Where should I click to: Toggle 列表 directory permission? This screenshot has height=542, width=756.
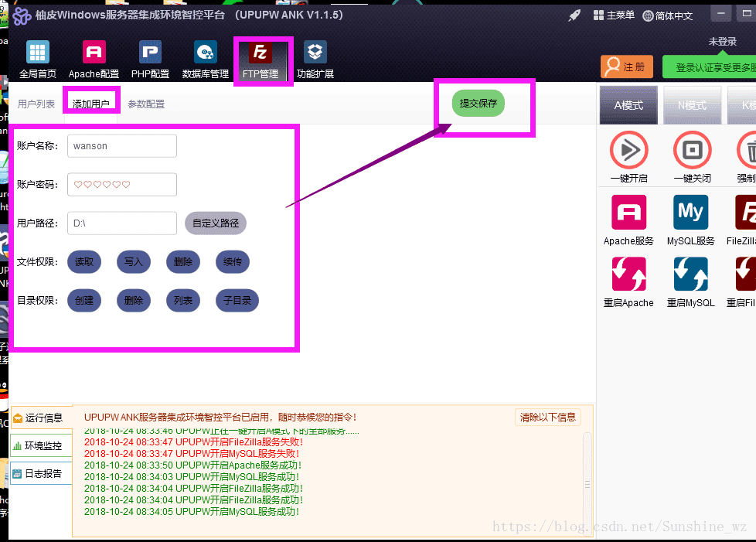coord(183,301)
